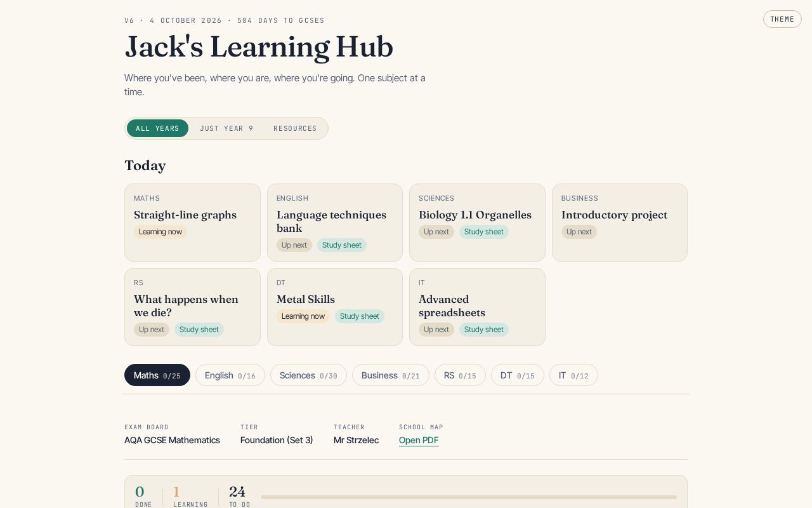Switch to the Sciences 0/30 tab

click(x=308, y=375)
